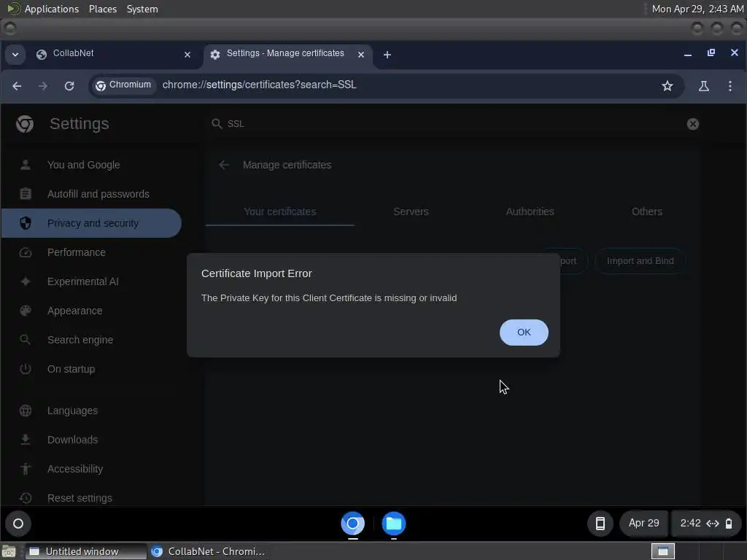Open Downloads settings section
This screenshot has height=560, width=747.
pyautogui.click(x=91, y=440)
